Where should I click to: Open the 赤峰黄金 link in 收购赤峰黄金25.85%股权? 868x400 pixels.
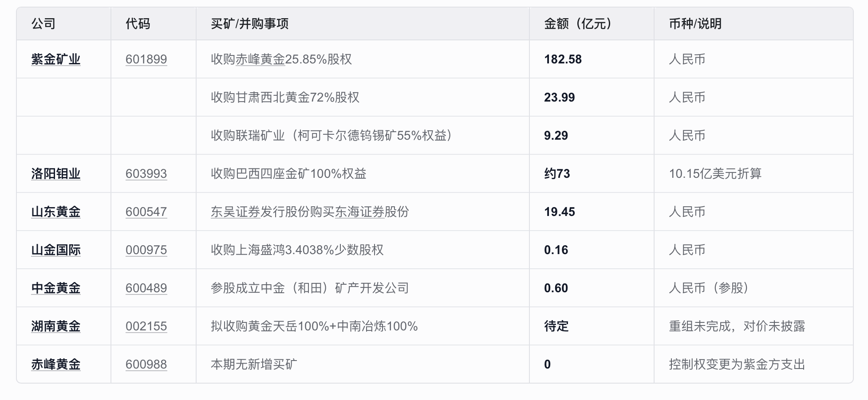[x=260, y=59]
